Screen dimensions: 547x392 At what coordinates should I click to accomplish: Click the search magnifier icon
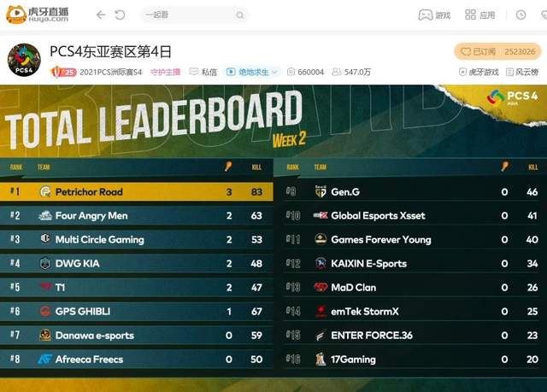point(239,15)
